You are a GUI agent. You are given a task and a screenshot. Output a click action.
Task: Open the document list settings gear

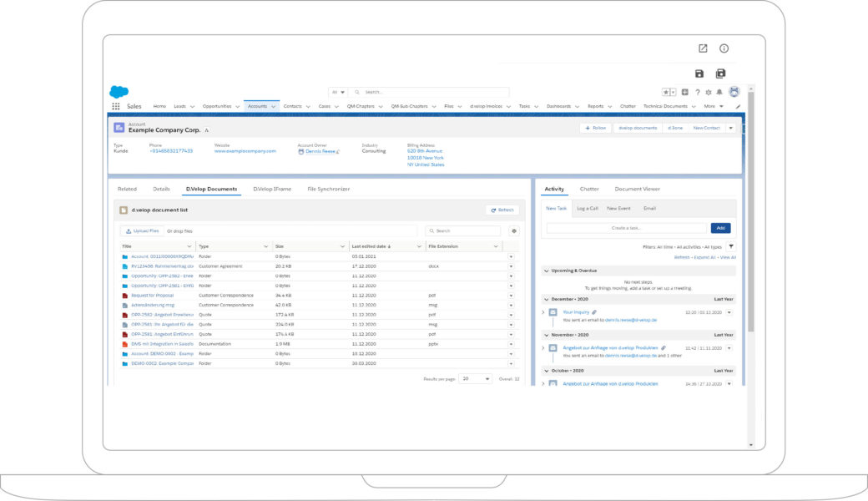pos(514,230)
